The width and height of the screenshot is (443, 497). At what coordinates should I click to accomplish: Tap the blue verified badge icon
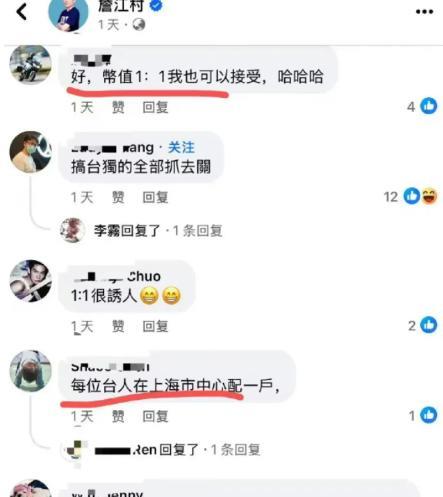[156, 5]
